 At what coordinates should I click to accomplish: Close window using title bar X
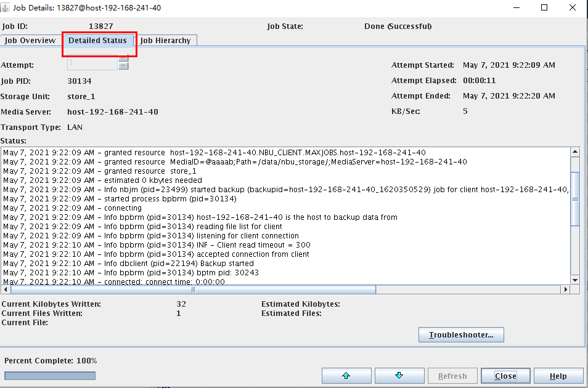pyautogui.click(x=573, y=7)
